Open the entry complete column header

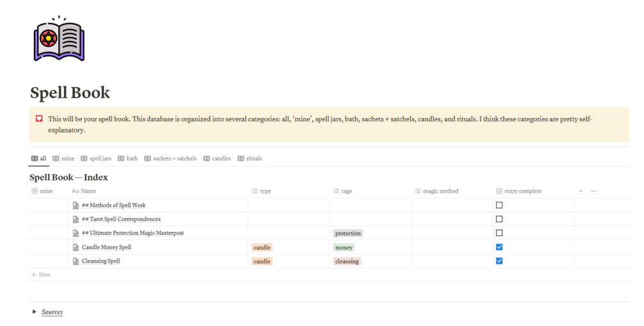tap(519, 191)
